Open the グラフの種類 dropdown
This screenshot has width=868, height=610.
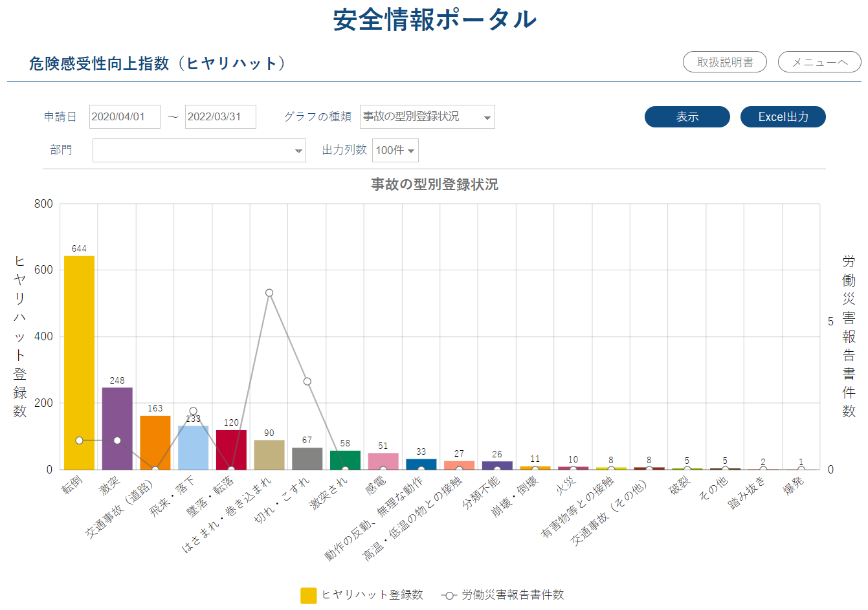tap(427, 117)
